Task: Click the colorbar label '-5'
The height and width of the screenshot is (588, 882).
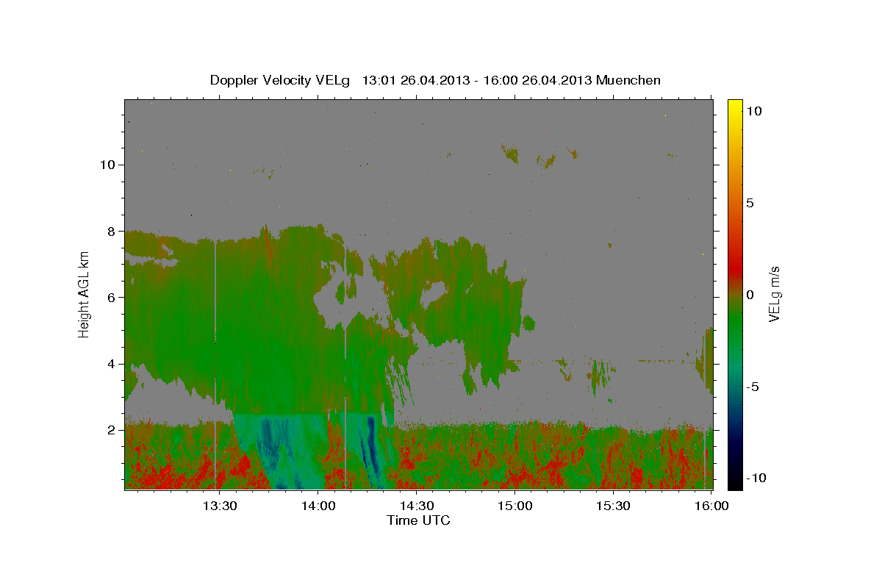Action: 753,386
